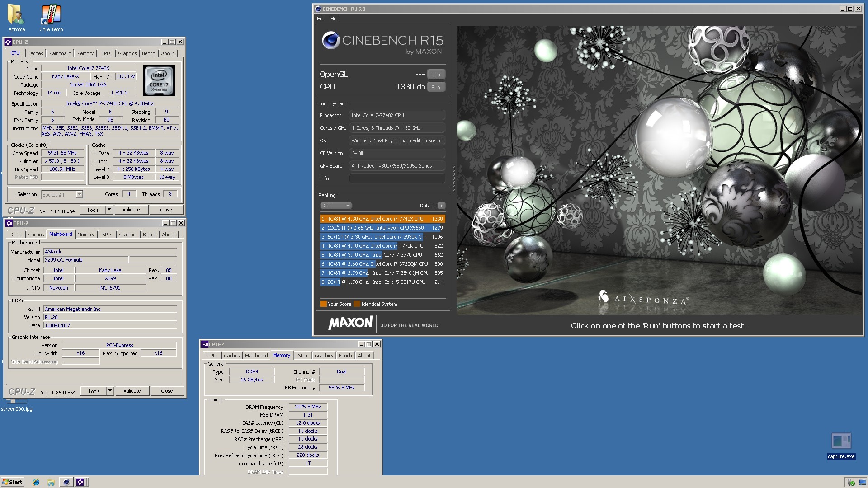Expand the Socket #1 selection dropdown
The image size is (868, 488).
(79, 195)
